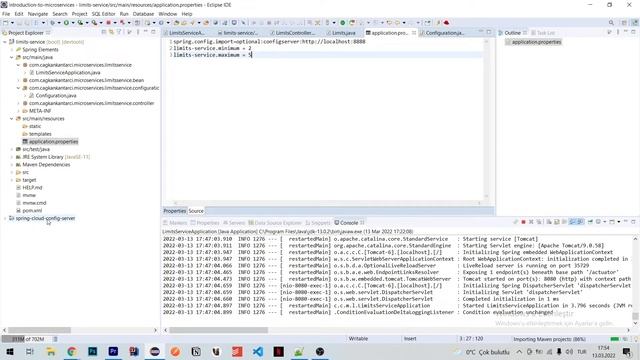Image resolution: width=640 pixels, height=360 pixels.
Task: Select LimitsServiceApplication.java in Project Explorer
Action: [68, 73]
